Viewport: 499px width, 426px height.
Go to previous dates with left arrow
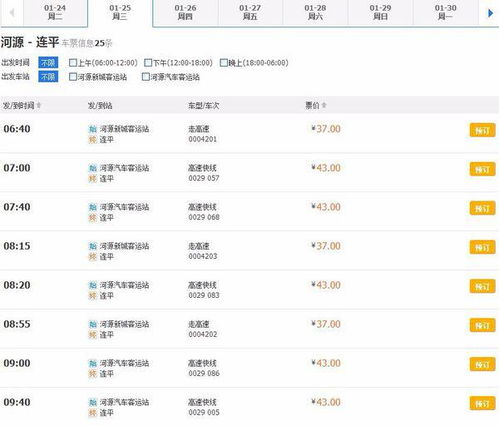coord(12,13)
